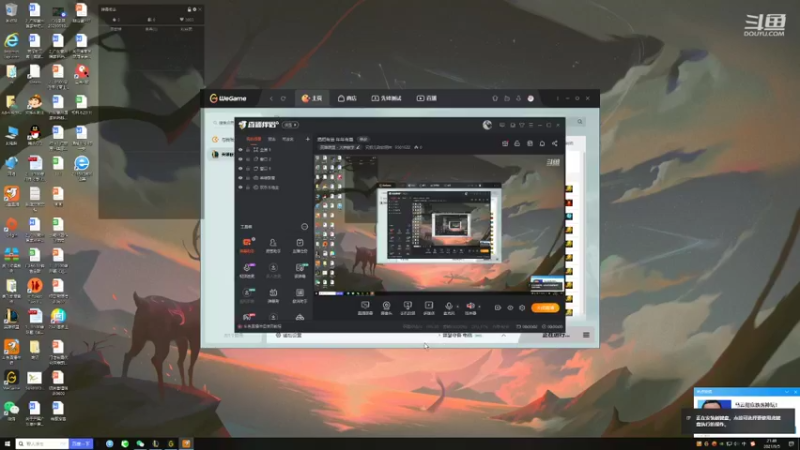Open the orange streaming app taskbar icon

[x=186, y=444]
